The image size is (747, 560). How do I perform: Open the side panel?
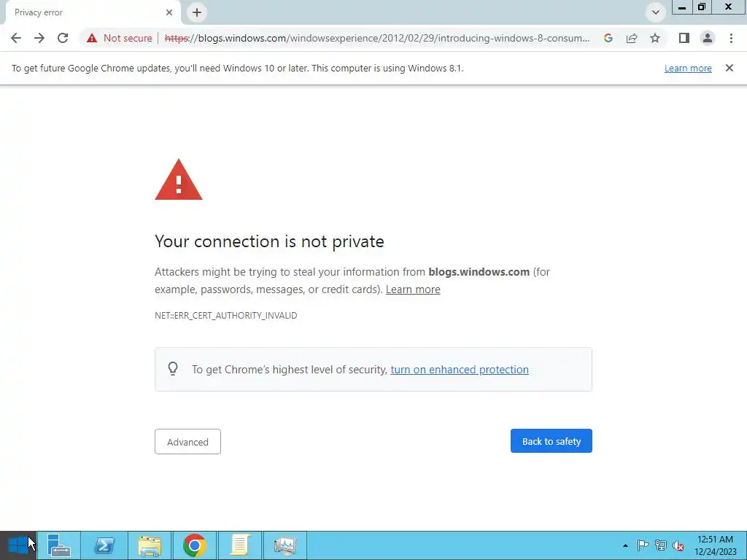tap(684, 38)
